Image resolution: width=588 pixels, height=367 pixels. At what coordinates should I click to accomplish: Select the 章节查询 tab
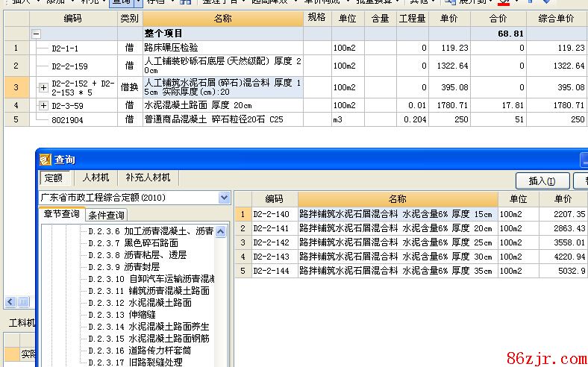tap(61, 215)
